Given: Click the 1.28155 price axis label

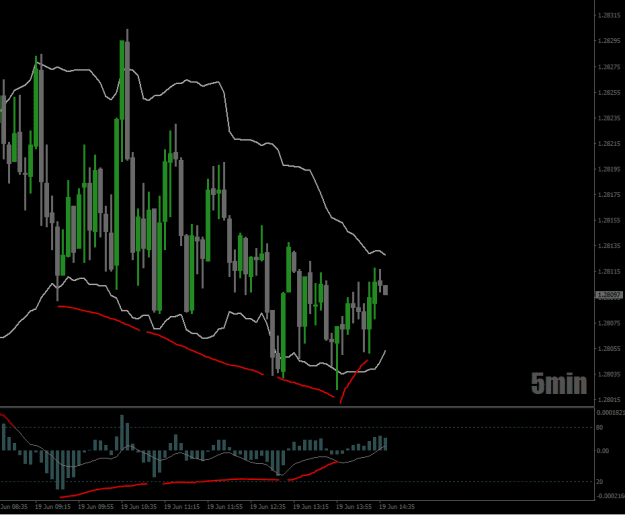Looking at the screenshot, I should 609,220.
